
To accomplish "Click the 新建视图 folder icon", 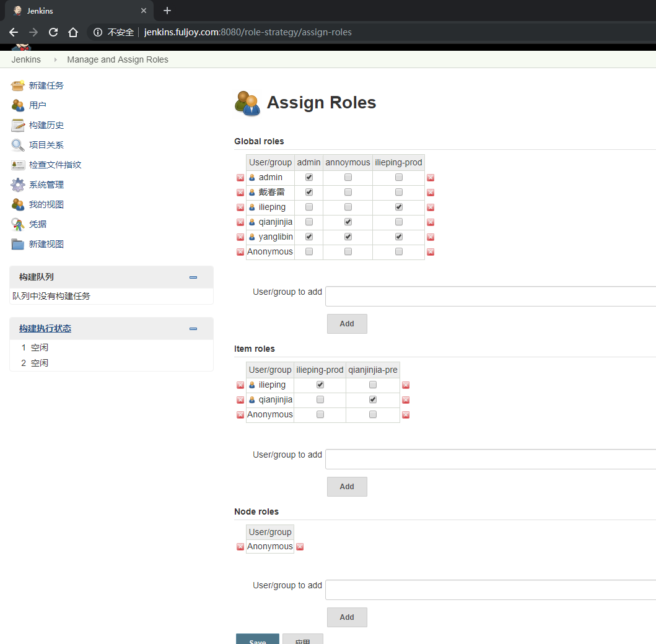I will (x=17, y=244).
